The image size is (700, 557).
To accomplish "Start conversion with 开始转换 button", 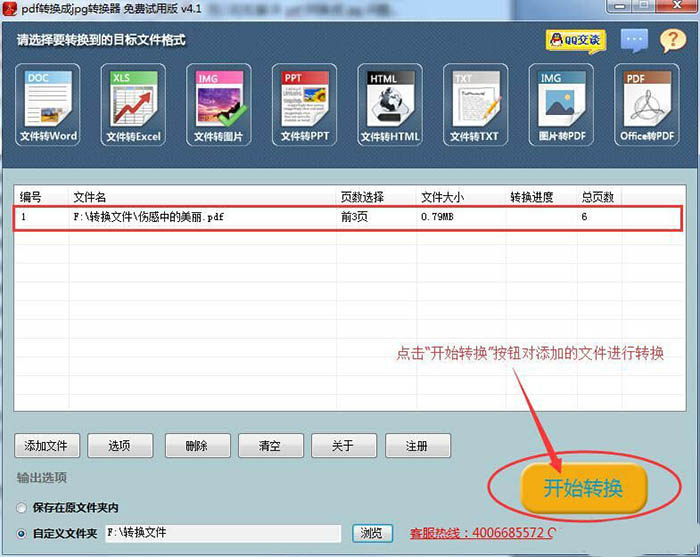I will tap(584, 488).
